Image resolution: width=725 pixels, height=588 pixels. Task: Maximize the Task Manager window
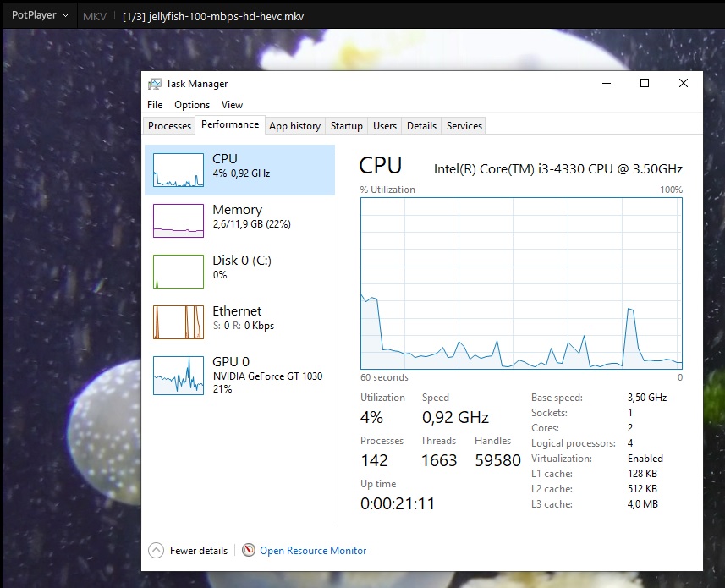click(645, 83)
